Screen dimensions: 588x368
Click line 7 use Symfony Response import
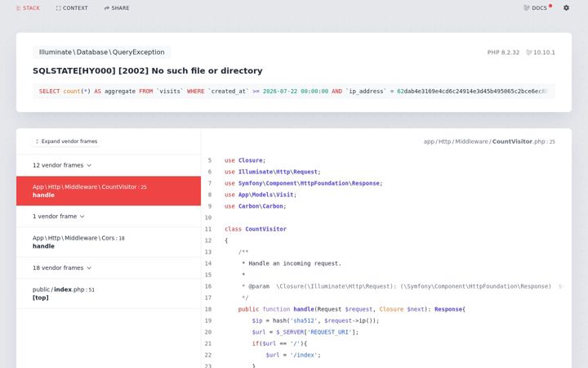(x=303, y=183)
